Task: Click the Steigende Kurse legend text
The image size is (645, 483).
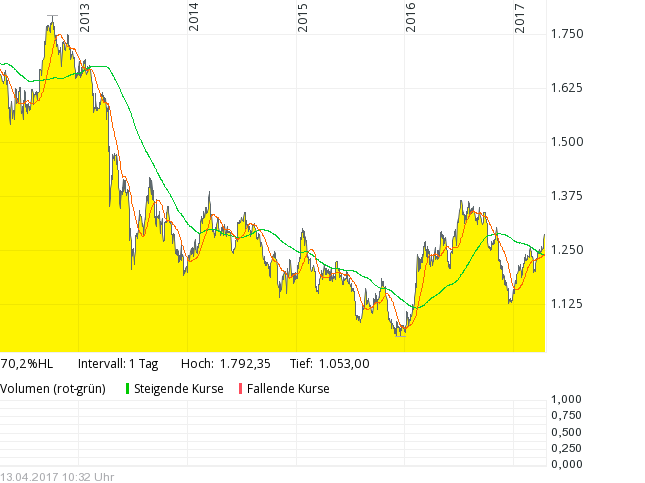Action: coord(178,388)
